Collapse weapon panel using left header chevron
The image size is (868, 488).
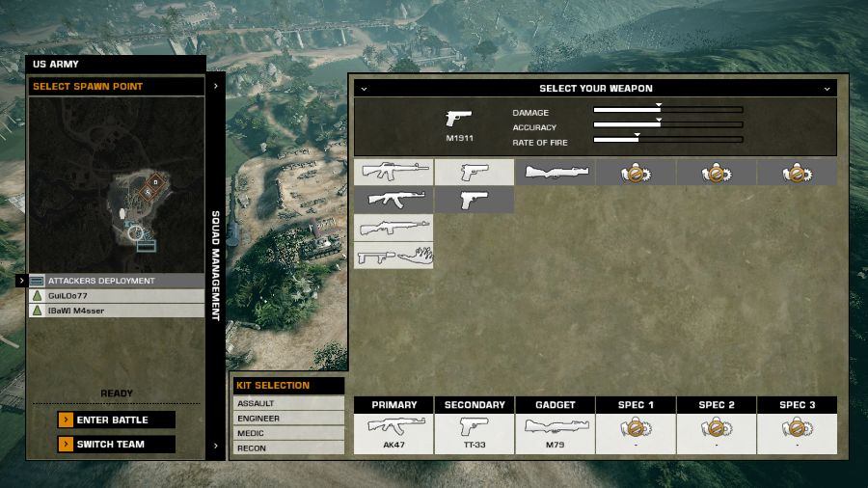pyautogui.click(x=364, y=89)
